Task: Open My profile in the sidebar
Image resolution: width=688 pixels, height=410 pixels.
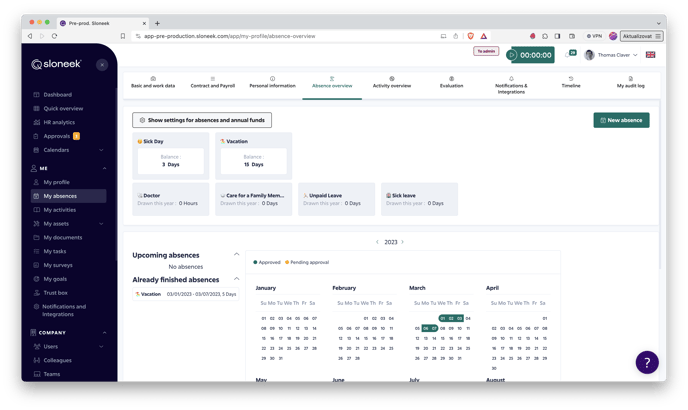Action: tap(56, 182)
